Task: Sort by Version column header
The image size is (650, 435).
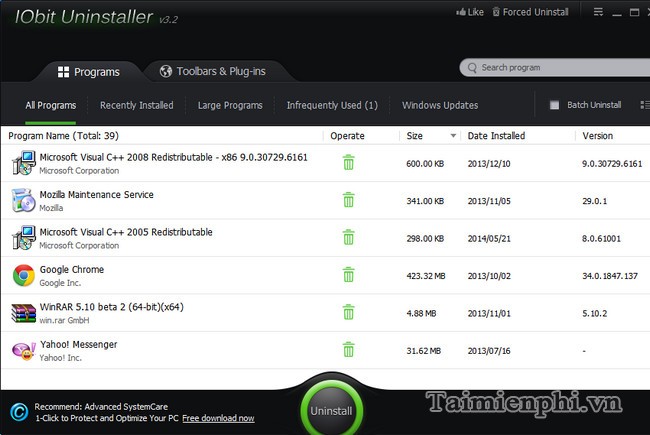Action: point(597,136)
